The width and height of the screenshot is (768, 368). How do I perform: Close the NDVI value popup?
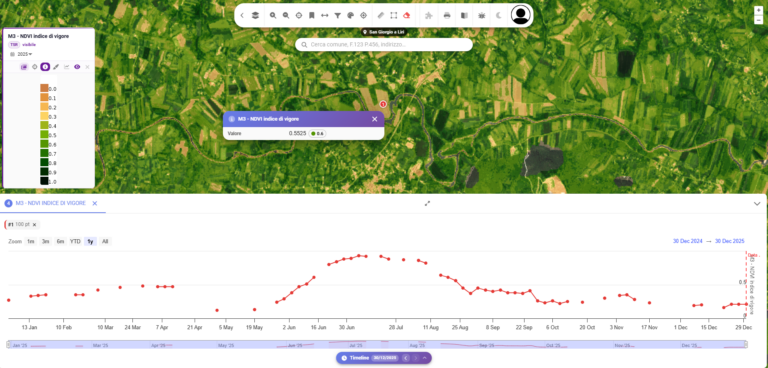click(375, 119)
